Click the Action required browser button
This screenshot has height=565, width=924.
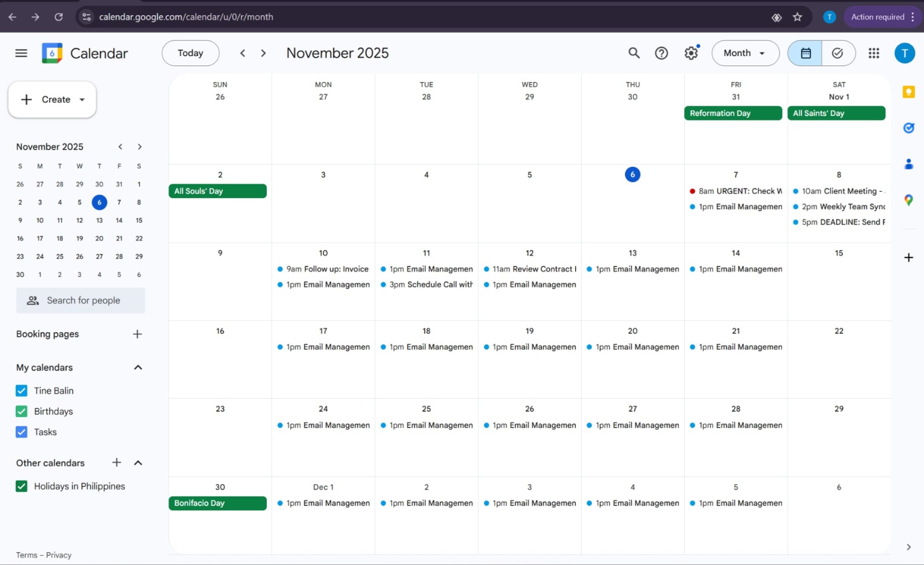[883, 17]
